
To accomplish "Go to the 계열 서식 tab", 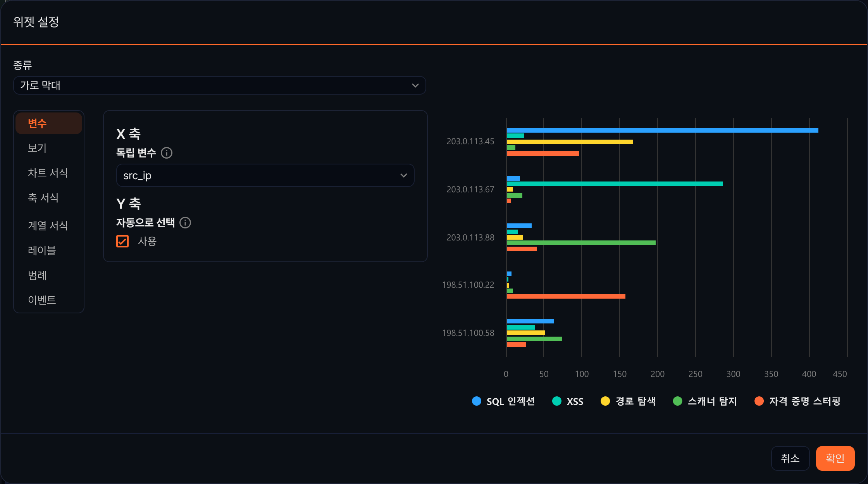I will pos(49,226).
